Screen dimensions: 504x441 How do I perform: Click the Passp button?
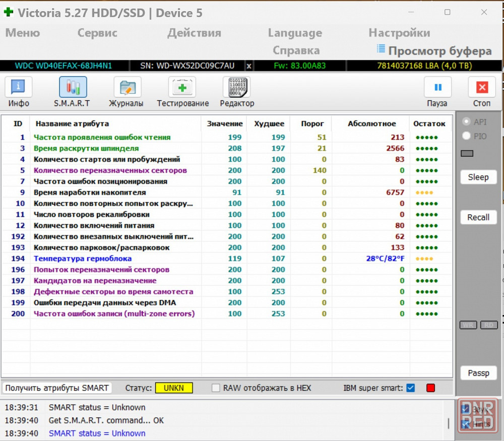tap(478, 373)
